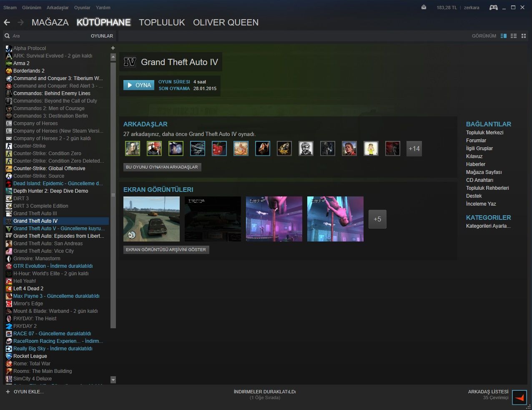
Task: Open the Yardım menu
Action: [103, 8]
